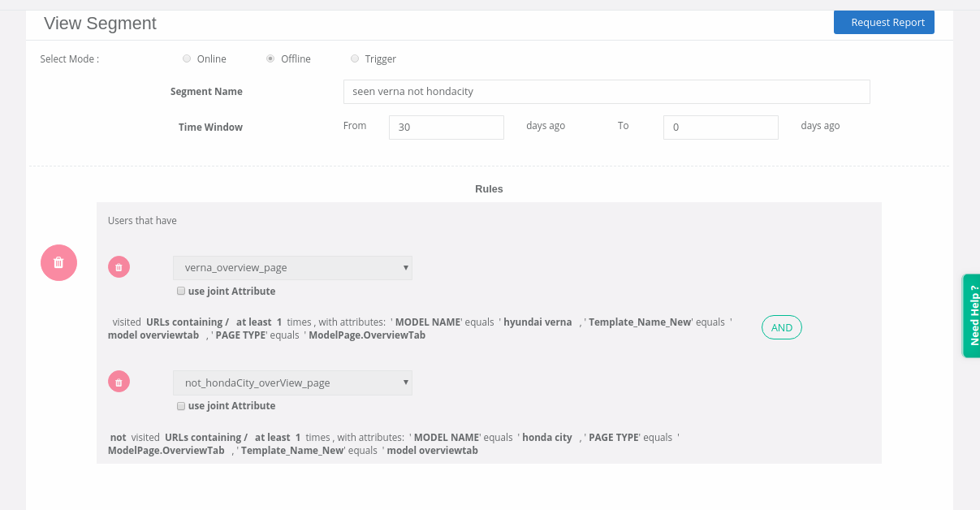Click the AND operator button
The image size is (980, 510).
[782, 327]
